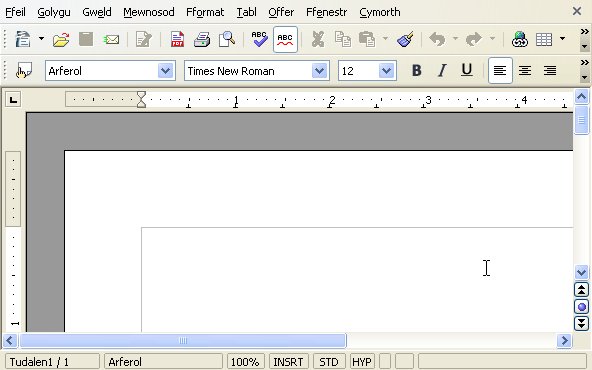Create a new document with the New icon
The height and width of the screenshot is (370, 592).
point(23,39)
